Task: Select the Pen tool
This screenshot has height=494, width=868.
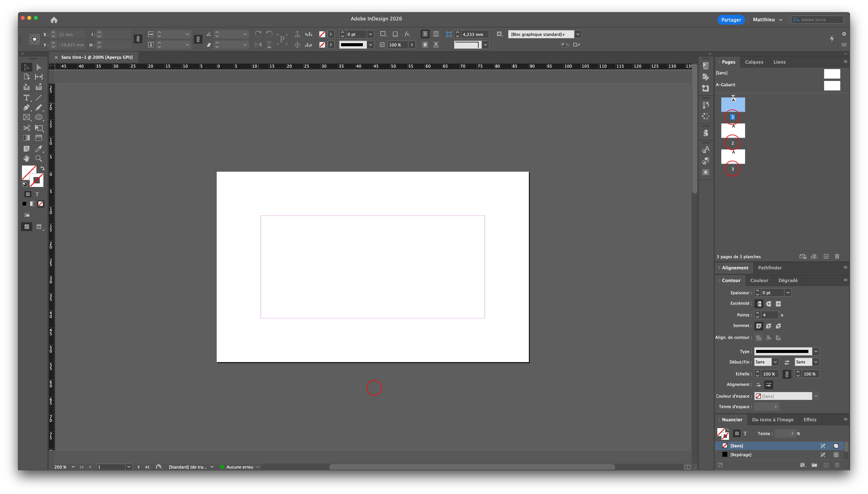Action: click(26, 108)
